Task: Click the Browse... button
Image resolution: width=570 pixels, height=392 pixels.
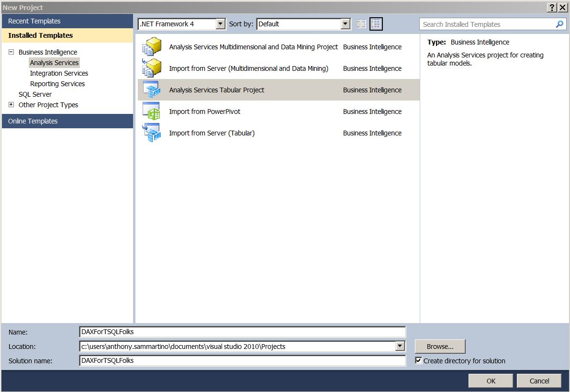Action: click(440, 346)
